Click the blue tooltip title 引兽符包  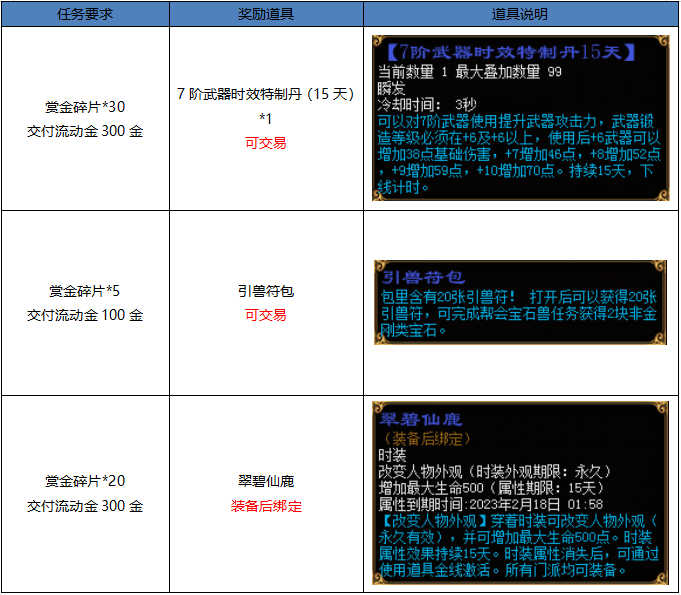click(424, 277)
